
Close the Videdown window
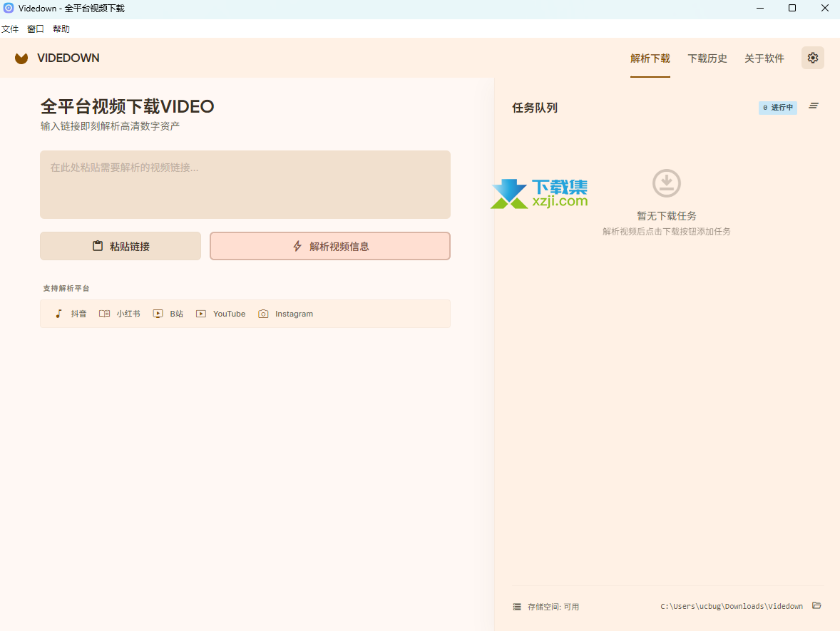coord(824,8)
